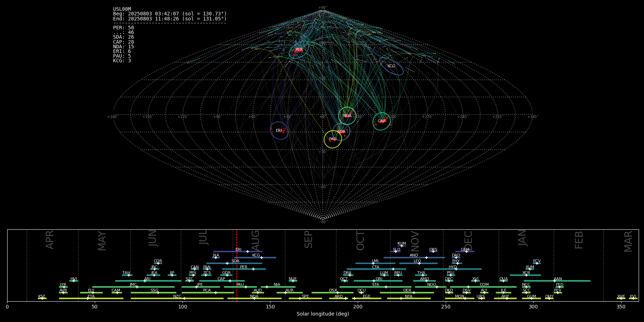Select the OCT month label in the timeline

[360, 240]
